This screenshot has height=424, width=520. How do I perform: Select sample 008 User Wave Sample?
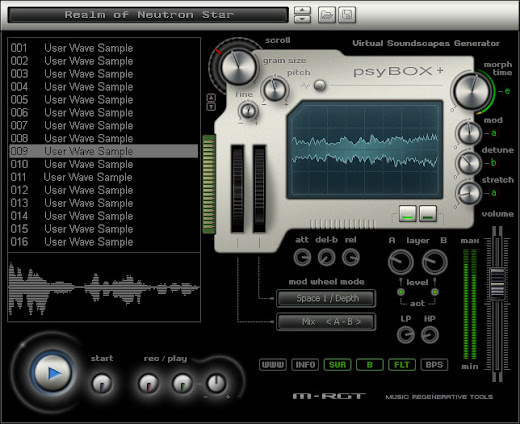pos(104,138)
